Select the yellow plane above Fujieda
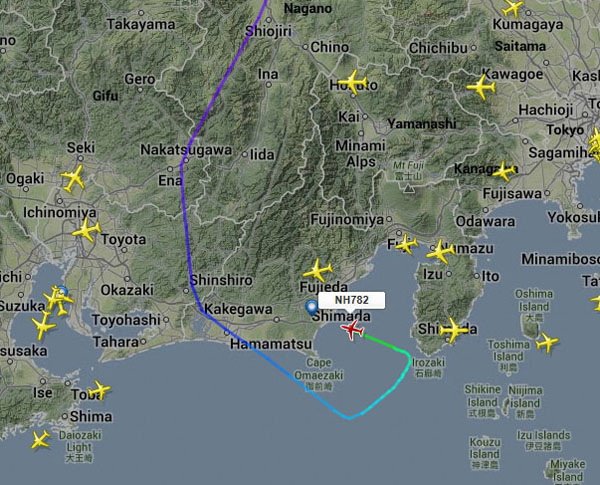 [318, 270]
